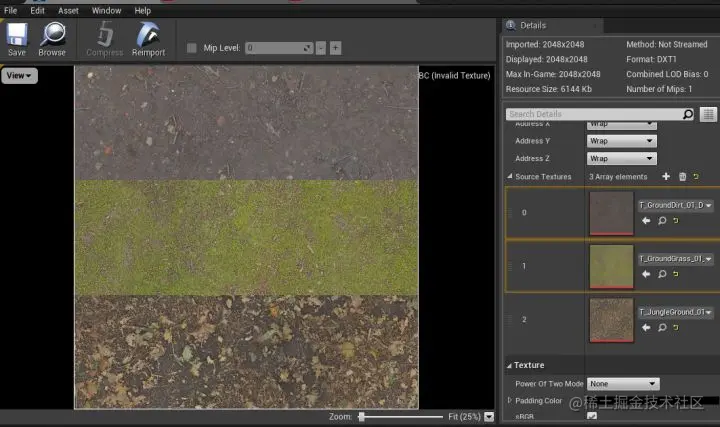Reset element 1 texture to default
720x427 pixels.
click(676, 274)
